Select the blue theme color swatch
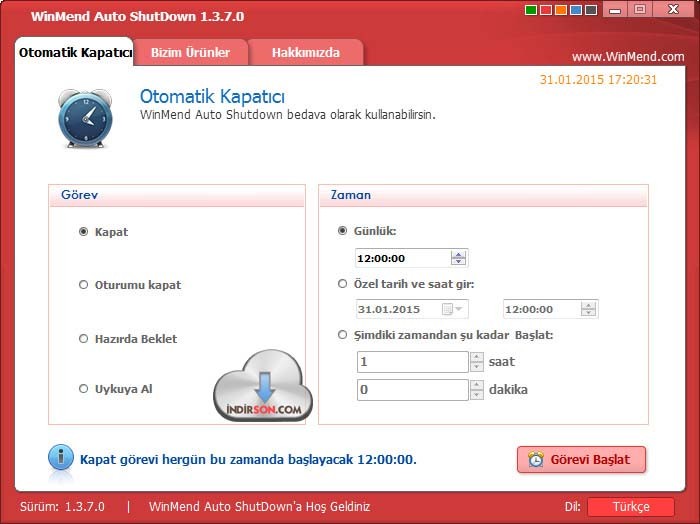The height and width of the screenshot is (524, 700). click(576, 10)
